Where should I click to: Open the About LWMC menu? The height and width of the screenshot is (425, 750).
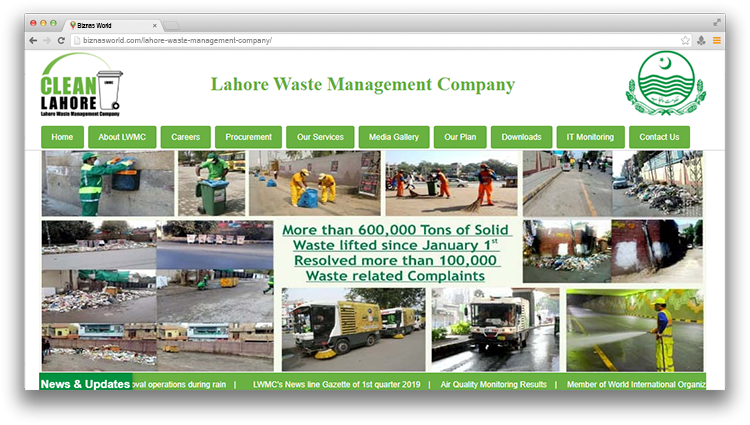click(122, 137)
